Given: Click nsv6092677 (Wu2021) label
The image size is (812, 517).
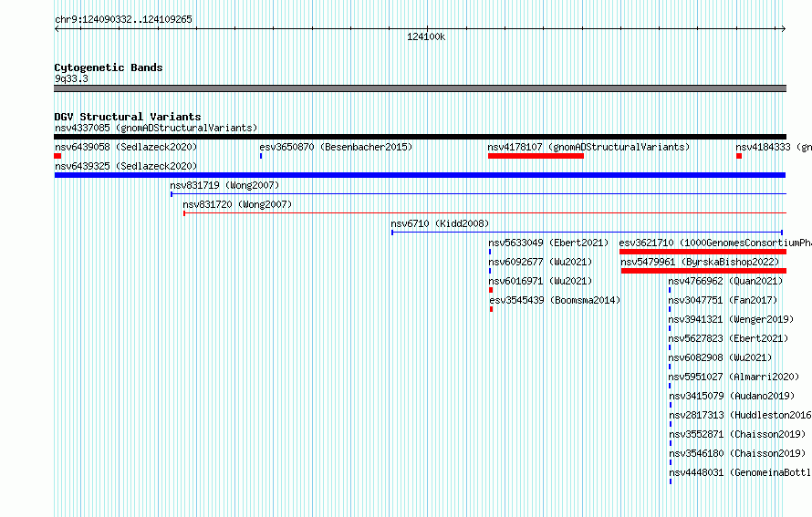Looking at the screenshot, I should coord(540,262).
